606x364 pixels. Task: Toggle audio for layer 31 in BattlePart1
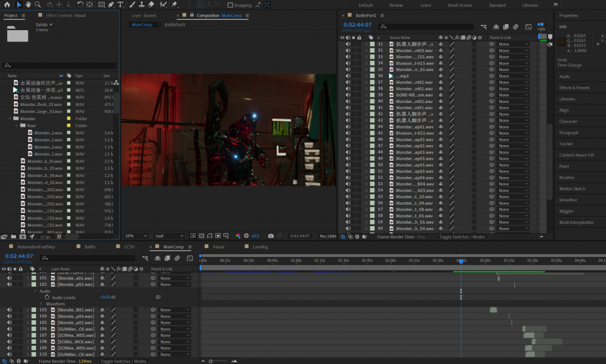tap(348, 44)
